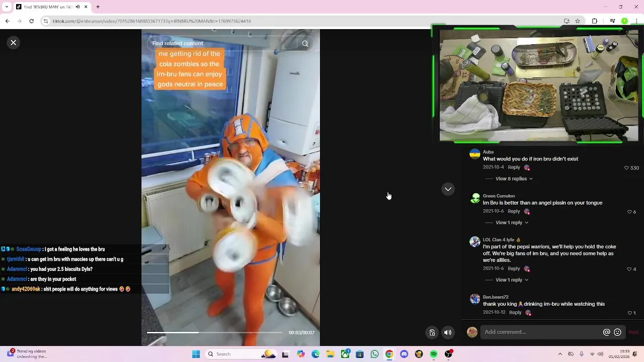This screenshot has height=362, width=644.
Task: Go back in Chrome
Action: point(8,21)
